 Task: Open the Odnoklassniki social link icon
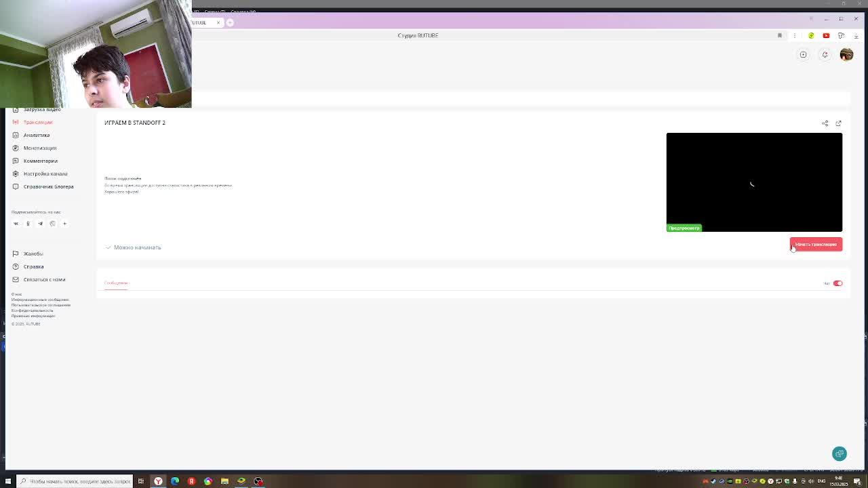point(28,224)
